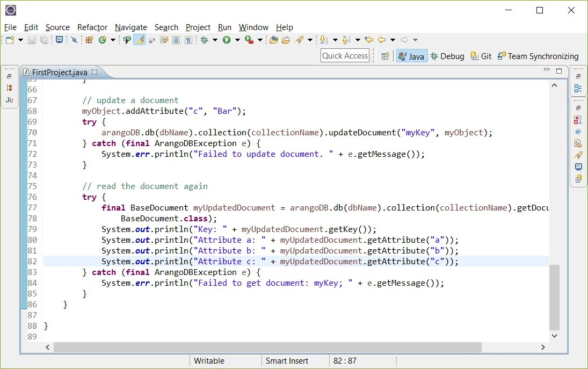Open the Refactor menu

[x=92, y=27]
